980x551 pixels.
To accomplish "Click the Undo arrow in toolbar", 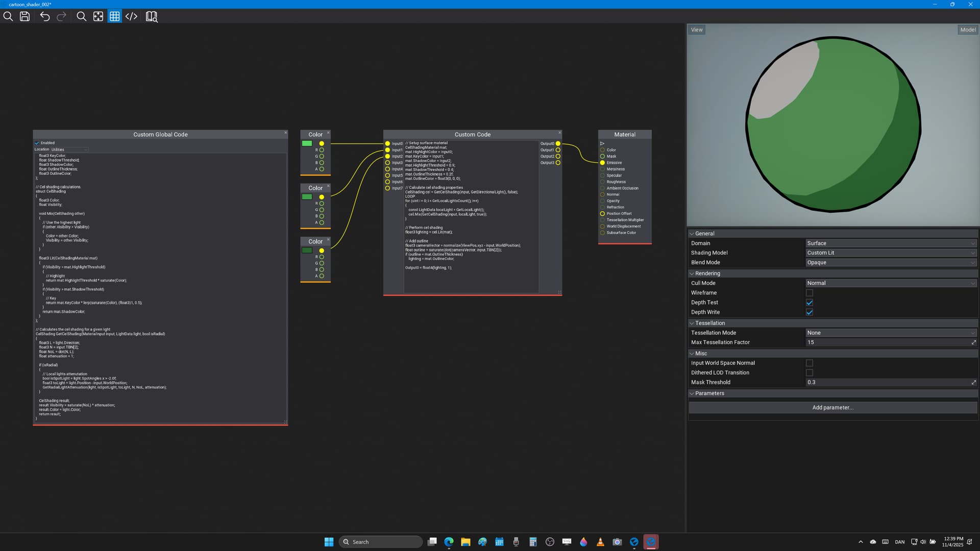I will coord(45,16).
